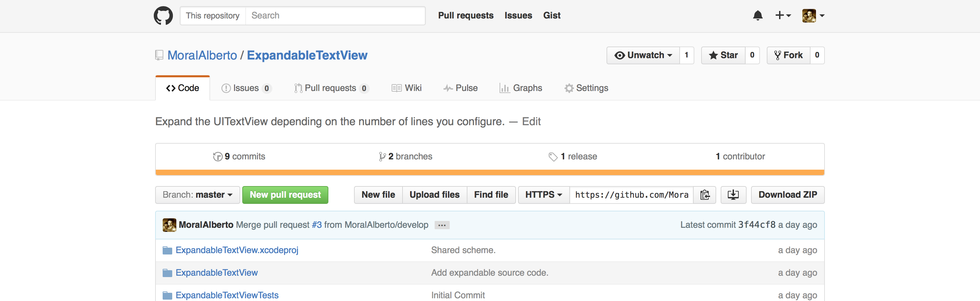This screenshot has height=301, width=980.
Task: Click folder icon beside ExpandableTextView.xcodeproj
Action: [167, 250]
